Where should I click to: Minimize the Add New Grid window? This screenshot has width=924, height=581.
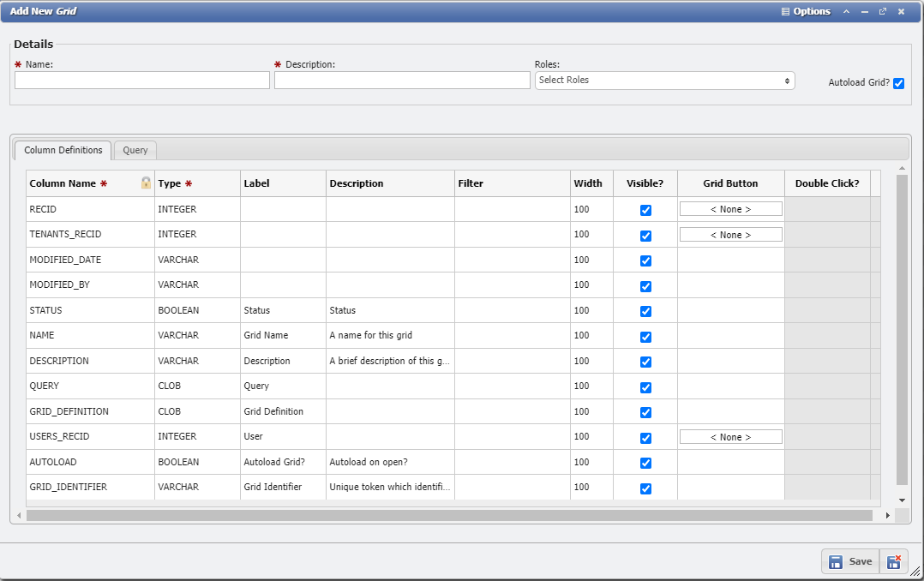pyautogui.click(x=865, y=12)
